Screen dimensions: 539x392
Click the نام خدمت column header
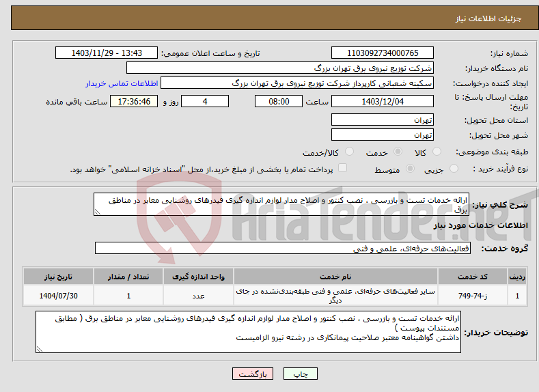click(335, 277)
